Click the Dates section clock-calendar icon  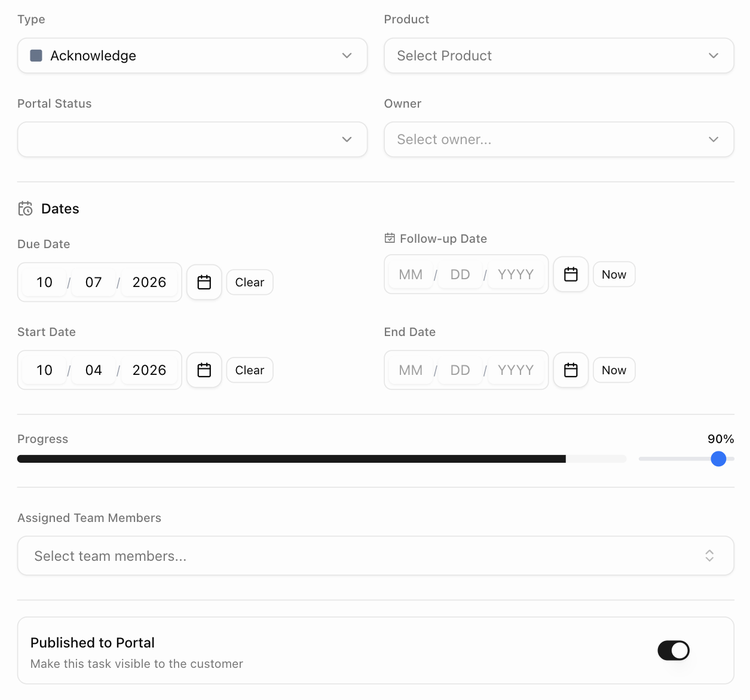25,209
